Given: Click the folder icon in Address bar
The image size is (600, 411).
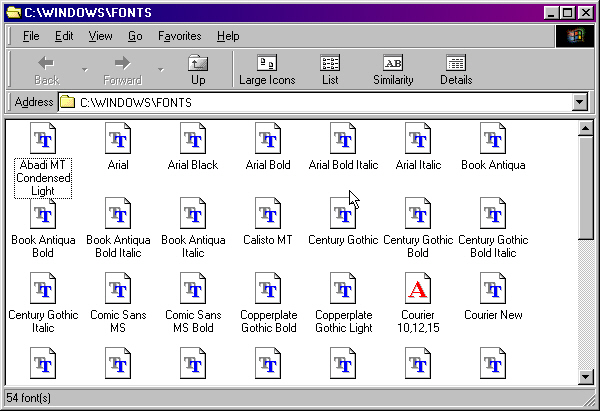Looking at the screenshot, I should (68, 102).
